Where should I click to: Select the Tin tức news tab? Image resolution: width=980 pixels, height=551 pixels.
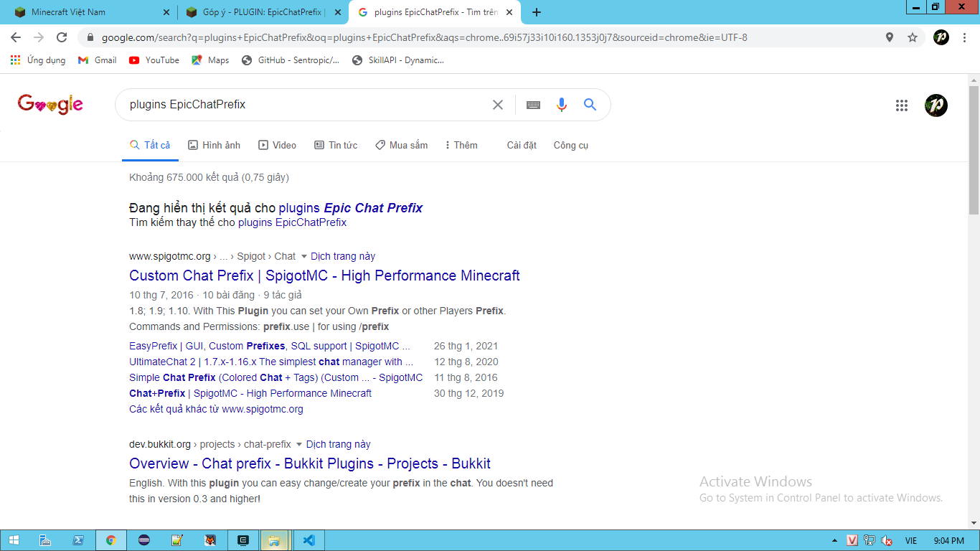tap(336, 145)
